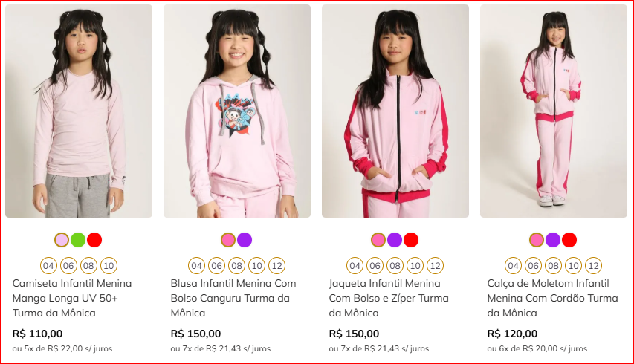This screenshot has height=364, width=634.
Task: Select red swatch for Jaqueta com Zíper
Action: click(x=411, y=240)
